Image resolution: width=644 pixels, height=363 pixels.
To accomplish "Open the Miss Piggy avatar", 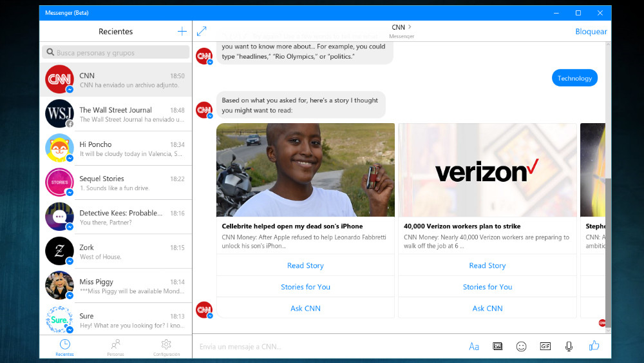I will pos(59,285).
